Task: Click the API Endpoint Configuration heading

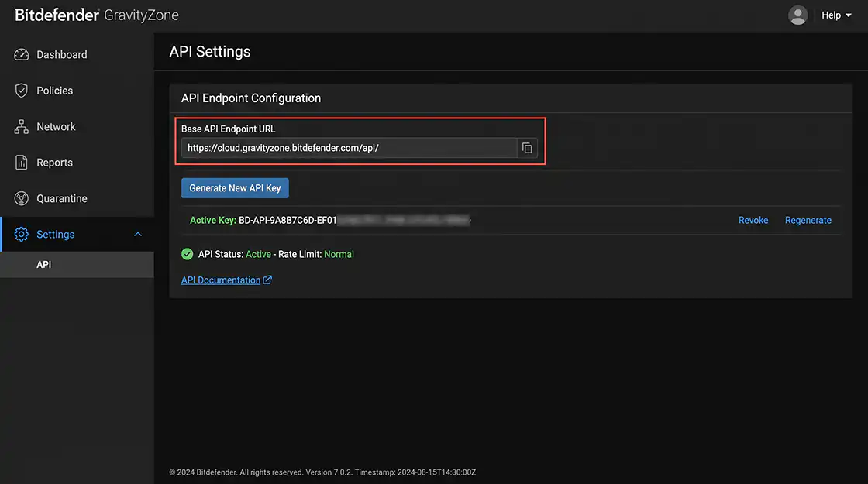Action: pyautogui.click(x=251, y=98)
